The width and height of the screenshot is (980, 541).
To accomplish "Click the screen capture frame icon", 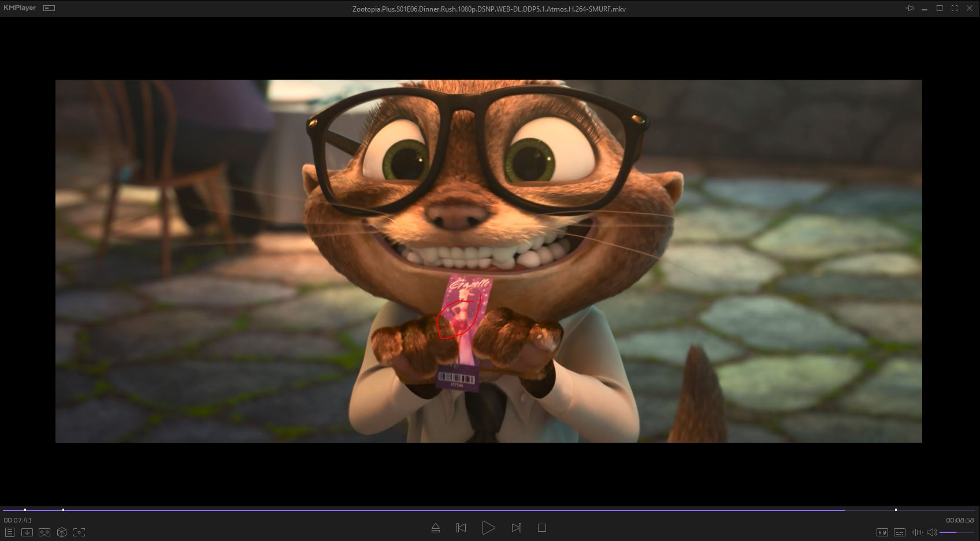I will [79, 532].
